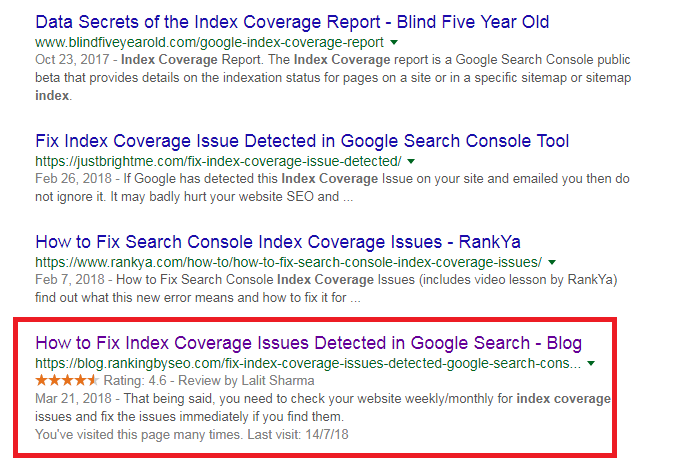Click the orange star rating icons
Screen dimensions: 678x460
click(67, 380)
